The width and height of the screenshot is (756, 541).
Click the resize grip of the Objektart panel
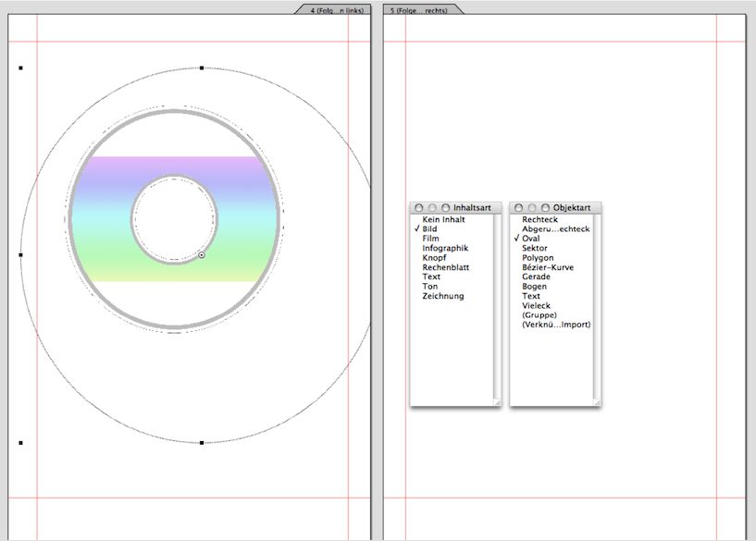(597, 402)
